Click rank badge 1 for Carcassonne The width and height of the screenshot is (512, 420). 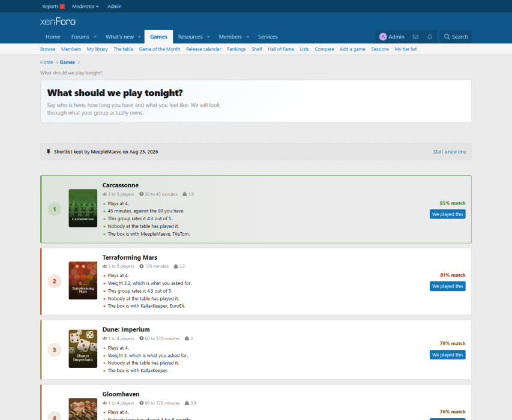[55, 209]
